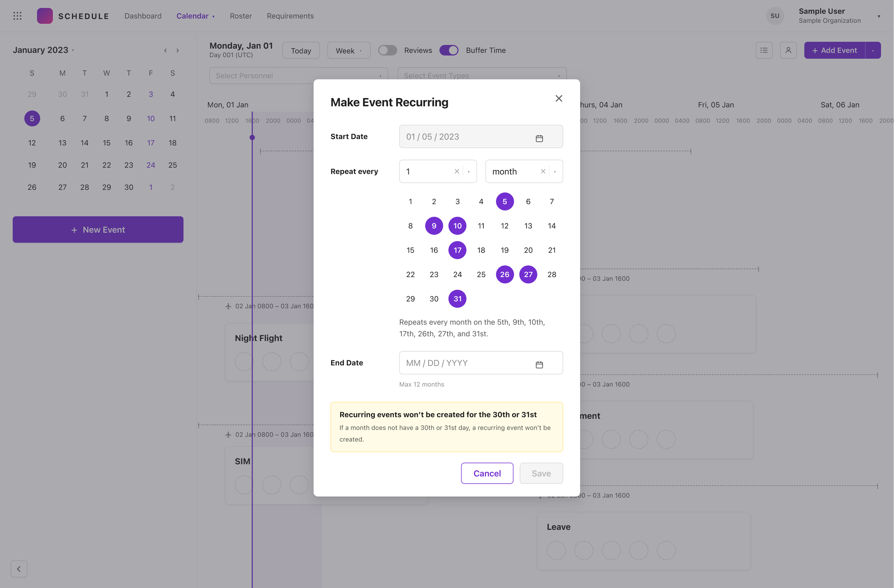This screenshot has width=894, height=588.
Task: Click Cancel in the recurring dialog
Action: [487, 473]
